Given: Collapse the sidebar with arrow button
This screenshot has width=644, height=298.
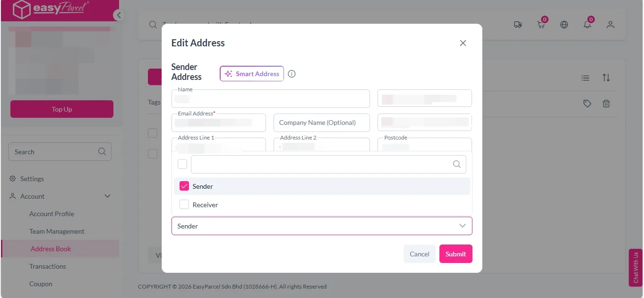Looking at the screenshot, I should [x=119, y=15].
